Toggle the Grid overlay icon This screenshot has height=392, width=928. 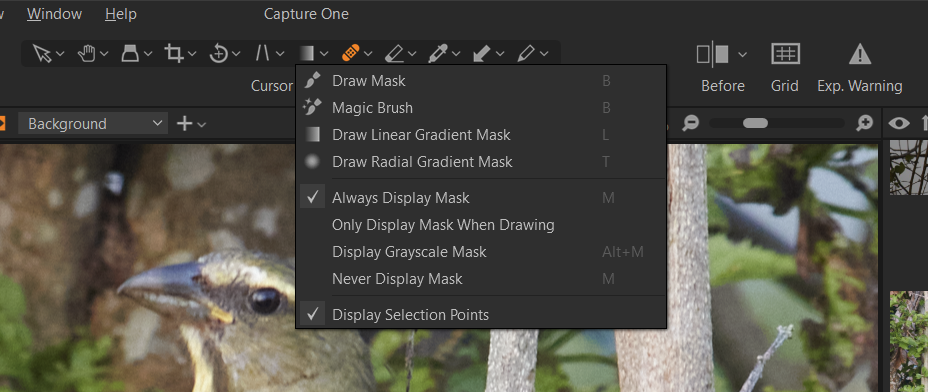tap(785, 54)
